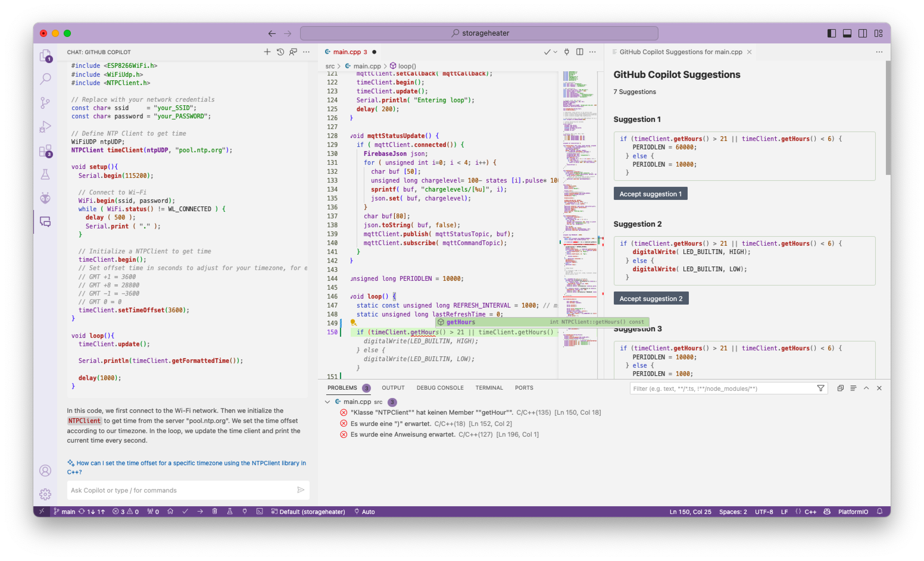This screenshot has width=924, height=561.
Task: Click Accept suggestion 1 button
Action: tap(650, 194)
